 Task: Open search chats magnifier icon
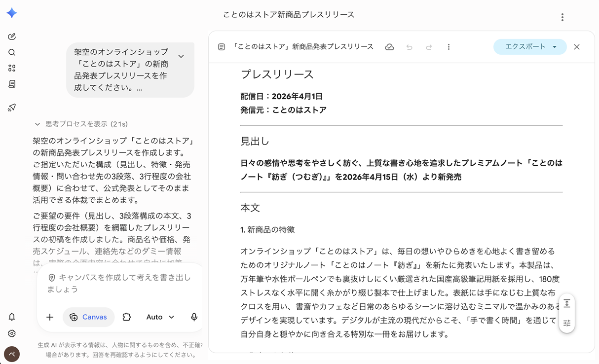12,52
